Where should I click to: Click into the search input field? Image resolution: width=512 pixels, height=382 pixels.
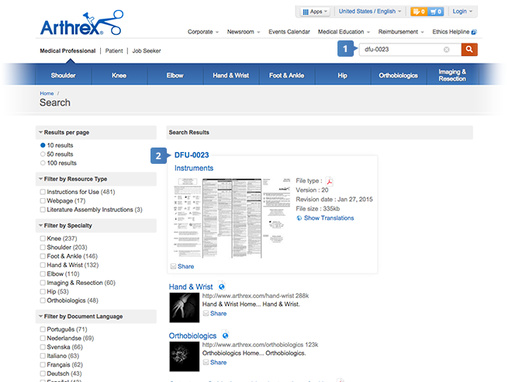click(x=402, y=49)
